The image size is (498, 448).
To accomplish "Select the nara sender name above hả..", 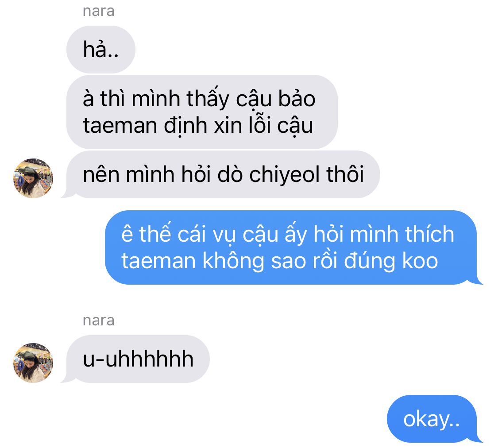I will click(x=98, y=11).
